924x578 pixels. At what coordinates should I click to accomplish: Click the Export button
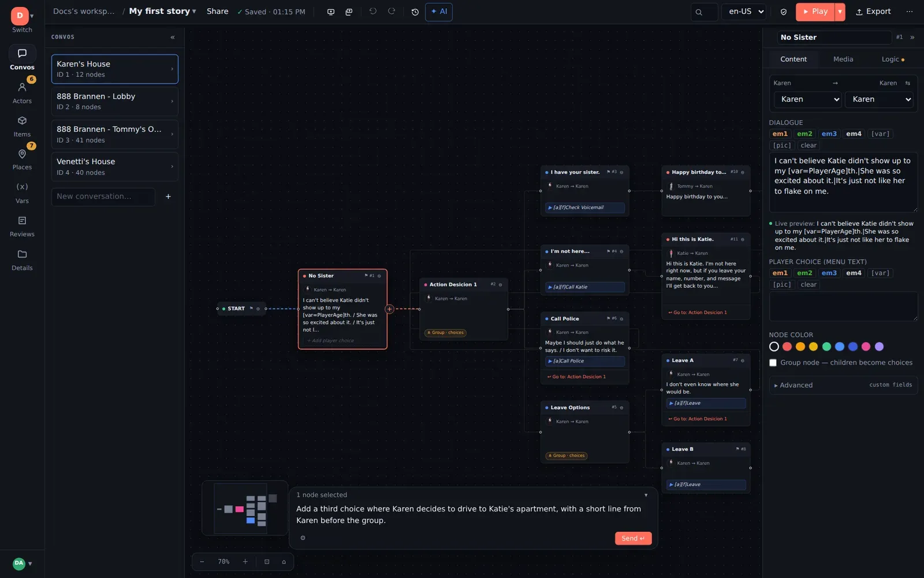(873, 12)
